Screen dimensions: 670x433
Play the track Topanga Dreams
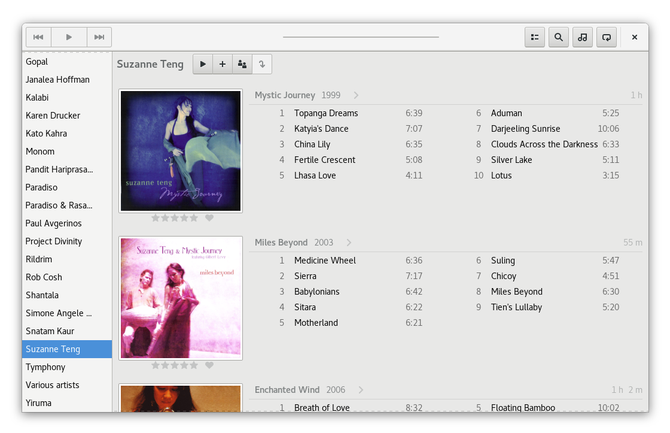point(326,113)
